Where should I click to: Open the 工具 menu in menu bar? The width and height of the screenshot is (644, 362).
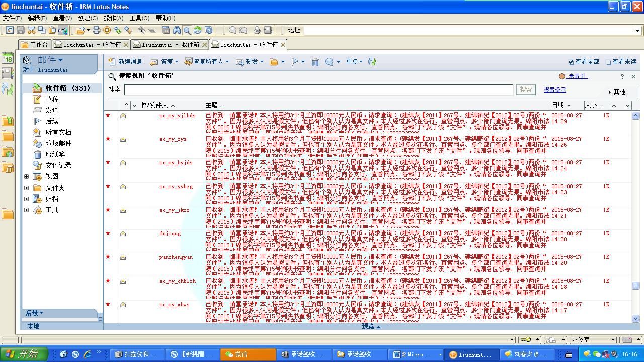139,18
